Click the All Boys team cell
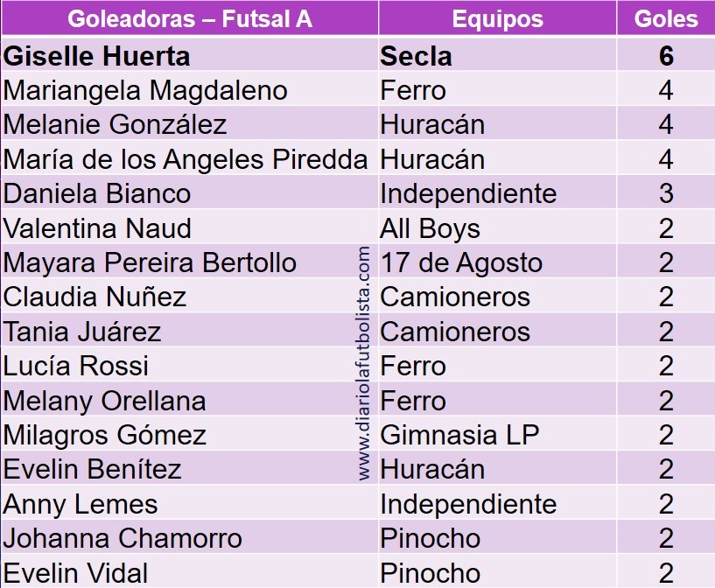 (x=430, y=228)
